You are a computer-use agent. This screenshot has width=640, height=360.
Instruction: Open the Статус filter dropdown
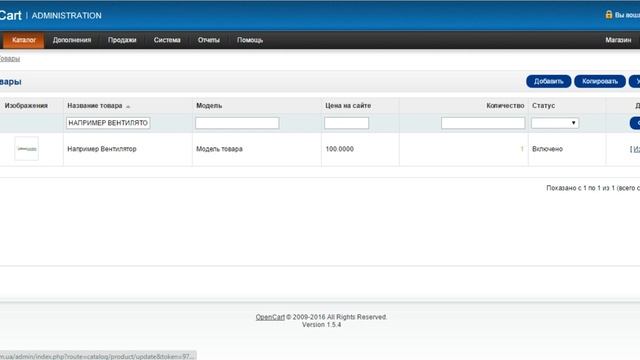(555, 123)
